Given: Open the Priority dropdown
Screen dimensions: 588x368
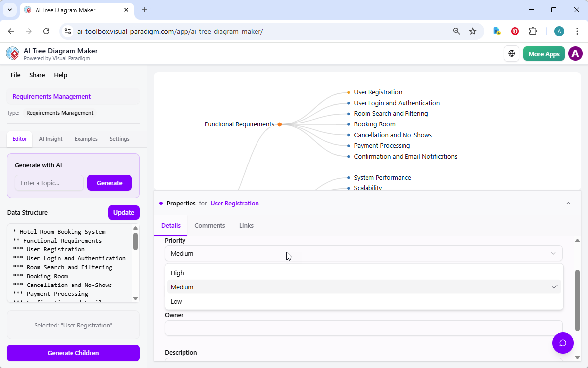Looking at the screenshot, I should click(x=363, y=253).
